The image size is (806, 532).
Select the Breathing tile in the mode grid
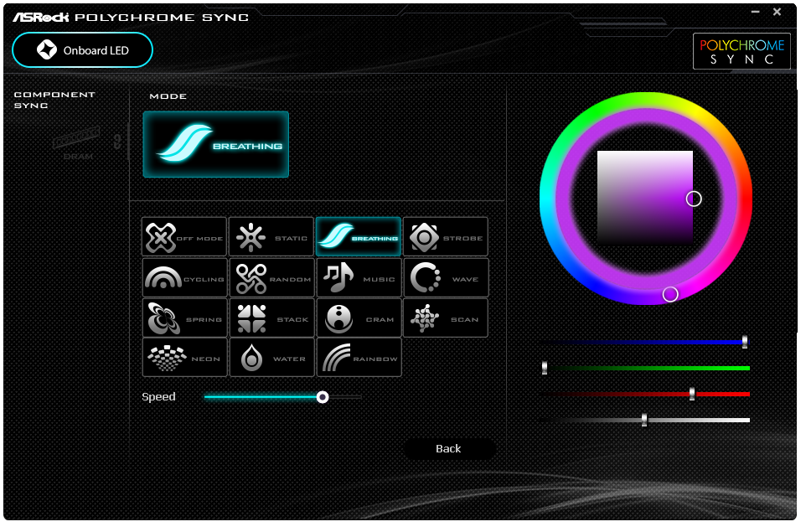359,237
